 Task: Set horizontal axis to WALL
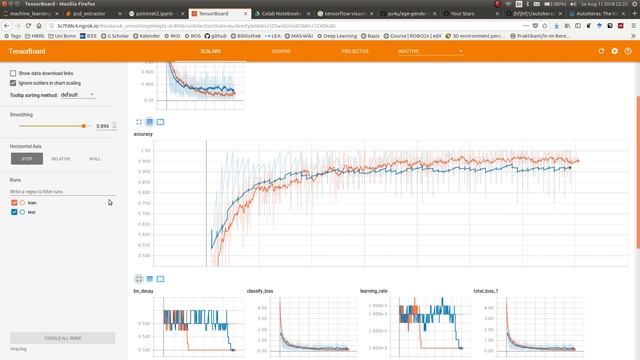click(95, 159)
